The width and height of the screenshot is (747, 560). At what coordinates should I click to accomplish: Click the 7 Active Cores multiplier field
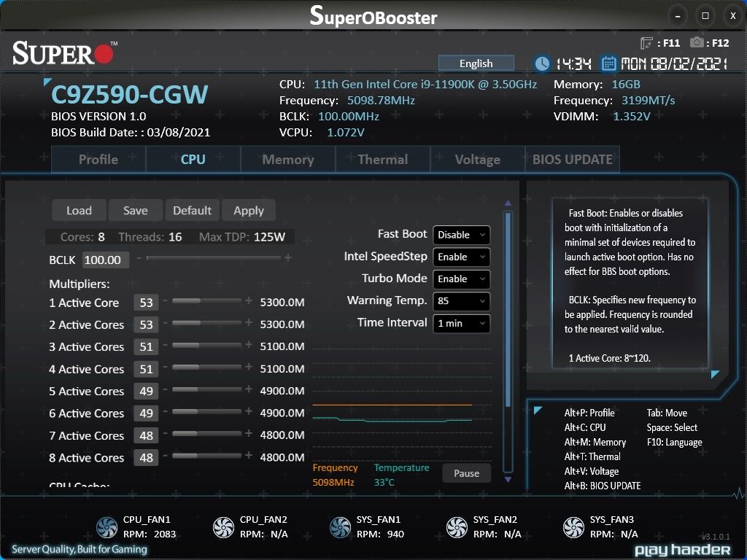146,435
